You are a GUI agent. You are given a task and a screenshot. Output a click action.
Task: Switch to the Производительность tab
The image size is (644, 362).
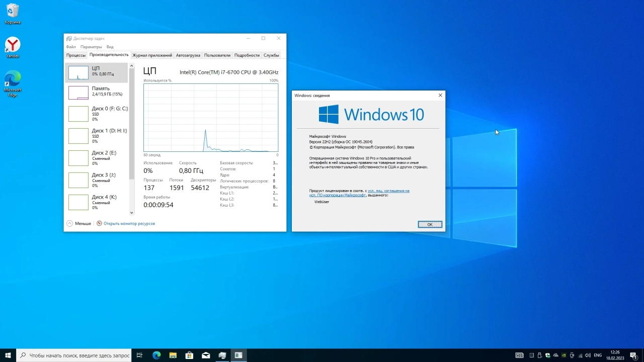109,55
